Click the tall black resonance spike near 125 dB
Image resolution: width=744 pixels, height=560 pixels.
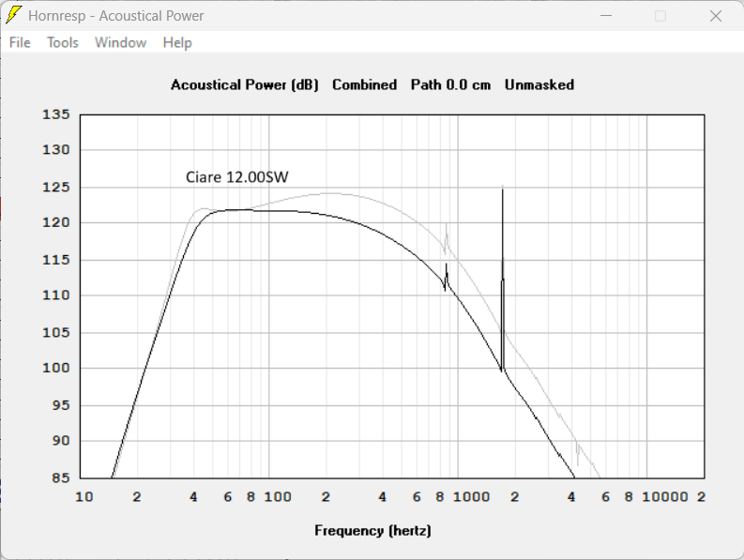pyautogui.click(x=503, y=280)
